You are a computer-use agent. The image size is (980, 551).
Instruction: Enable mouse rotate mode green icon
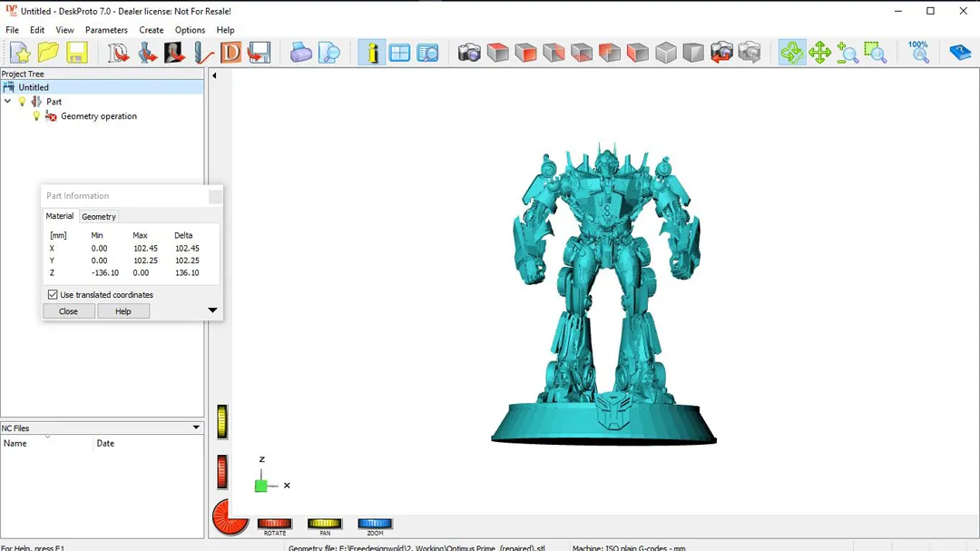point(792,53)
